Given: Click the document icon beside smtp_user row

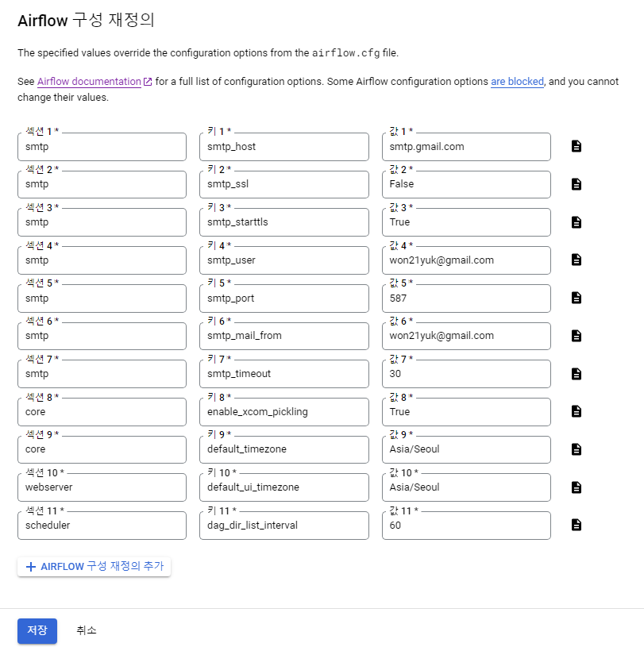Looking at the screenshot, I should click(576, 260).
